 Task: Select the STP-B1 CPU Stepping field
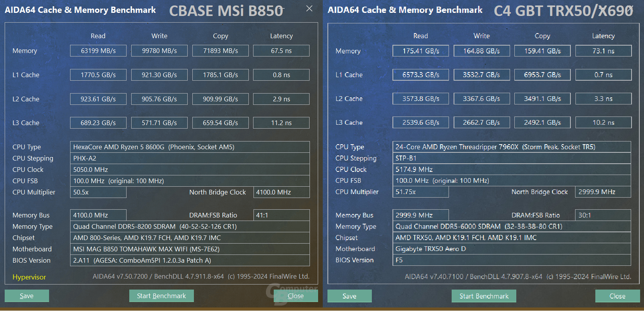pyautogui.click(x=512, y=158)
